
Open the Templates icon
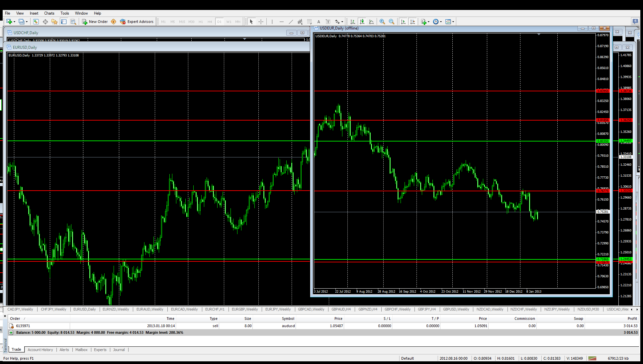point(448,22)
